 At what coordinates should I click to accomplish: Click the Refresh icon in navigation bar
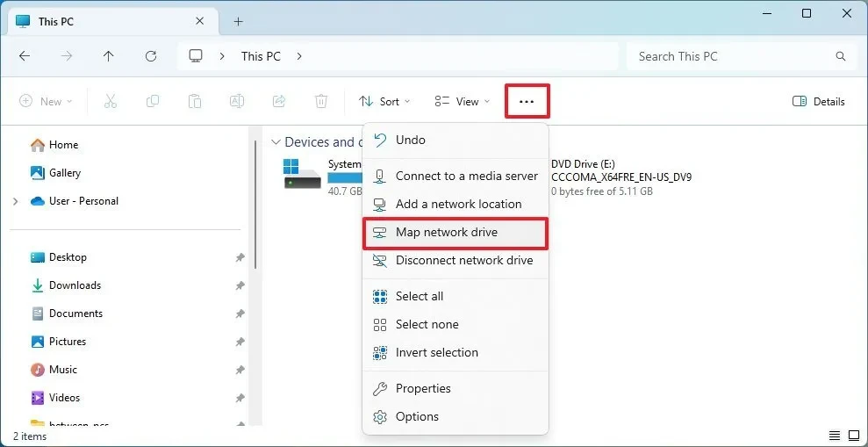pos(151,56)
